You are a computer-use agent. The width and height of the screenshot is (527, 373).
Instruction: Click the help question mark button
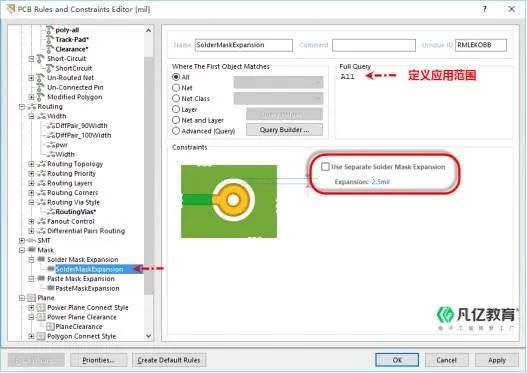tap(484, 9)
